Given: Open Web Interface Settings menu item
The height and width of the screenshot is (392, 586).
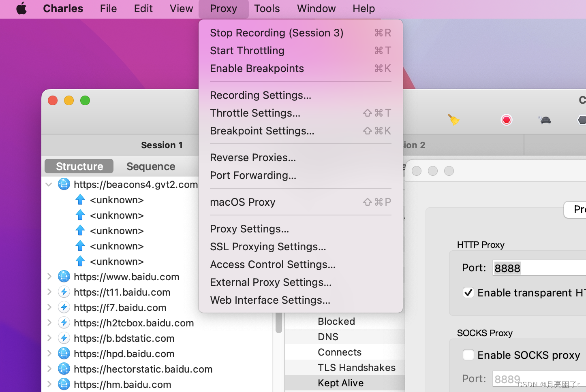Looking at the screenshot, I should click(301, 300).
